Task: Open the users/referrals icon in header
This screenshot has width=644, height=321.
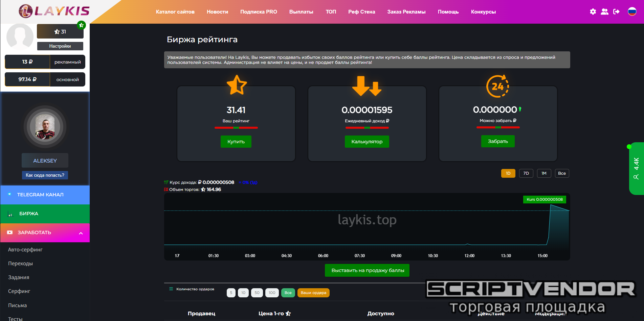Action: [604, 12]
